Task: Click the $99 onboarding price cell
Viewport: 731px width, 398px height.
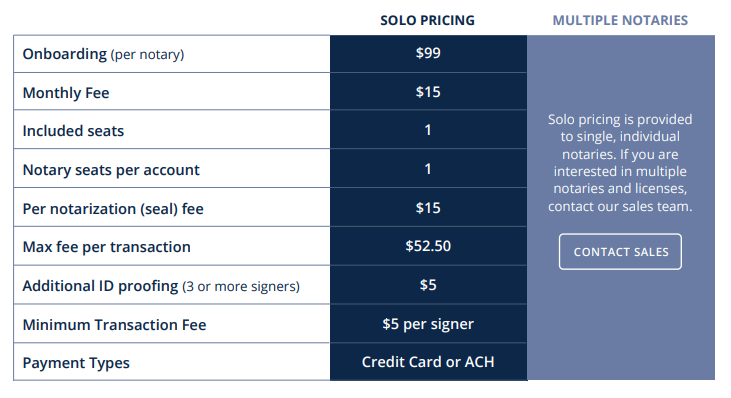Action: [x=428, y=53]
